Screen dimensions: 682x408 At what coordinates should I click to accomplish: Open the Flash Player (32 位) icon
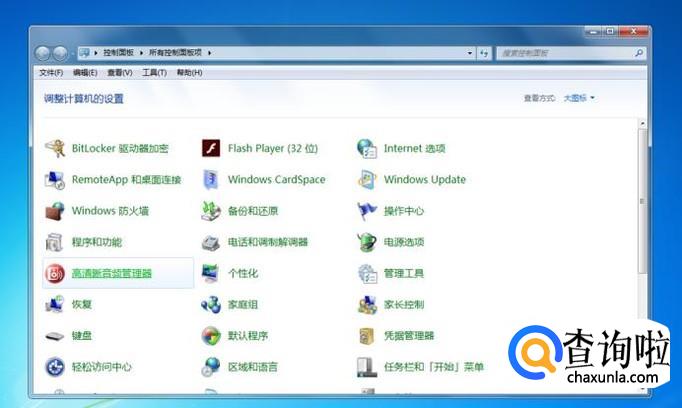click(x=211, y=148)
